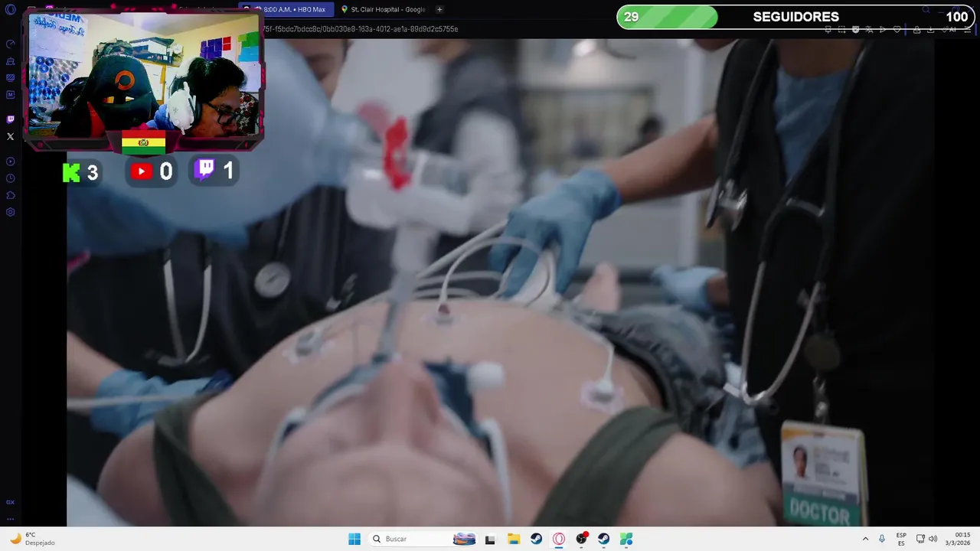The height and width of the screenshot is (551, 980).
Task: Open the Opera GX menu logo
Action: coord(10,9)
